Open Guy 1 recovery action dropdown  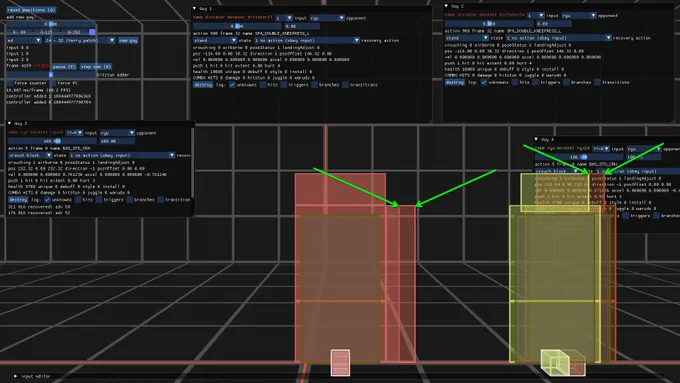coord(307,40)
